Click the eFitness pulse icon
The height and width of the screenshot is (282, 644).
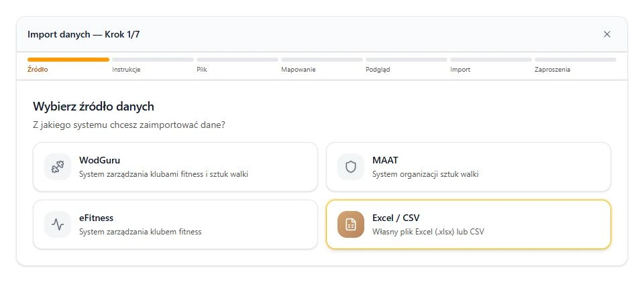[x=58, y=224]
